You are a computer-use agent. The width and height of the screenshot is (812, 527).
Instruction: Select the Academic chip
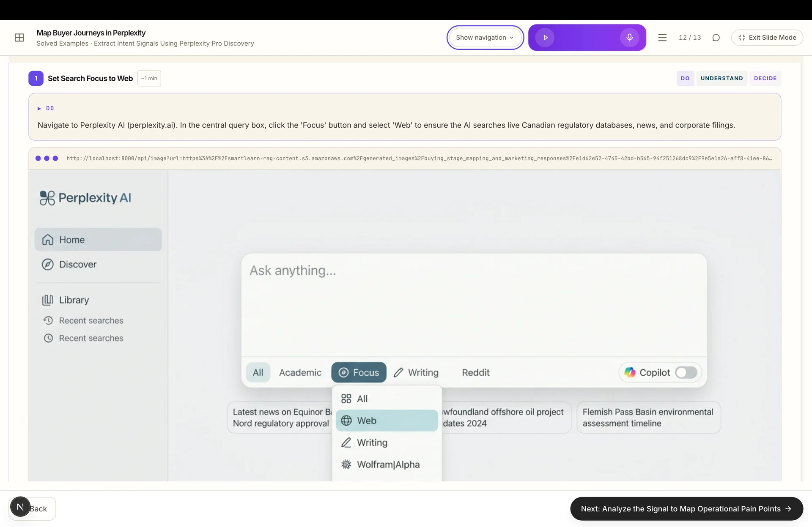[300, 373]
